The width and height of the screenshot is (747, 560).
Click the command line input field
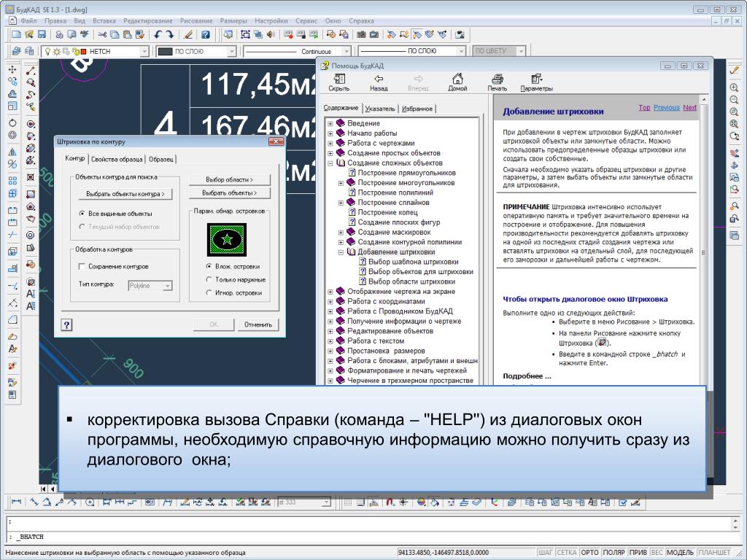point(370,537)
